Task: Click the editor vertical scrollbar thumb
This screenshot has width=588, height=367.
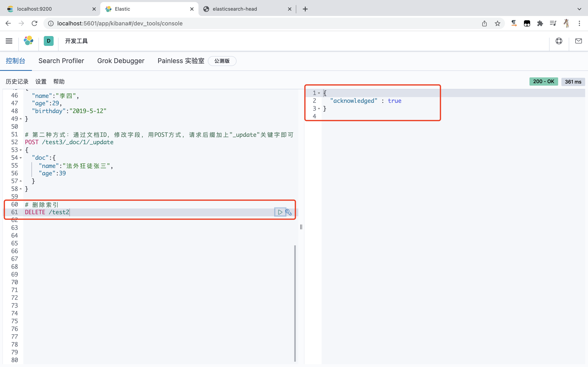Action: click(295, 303)
